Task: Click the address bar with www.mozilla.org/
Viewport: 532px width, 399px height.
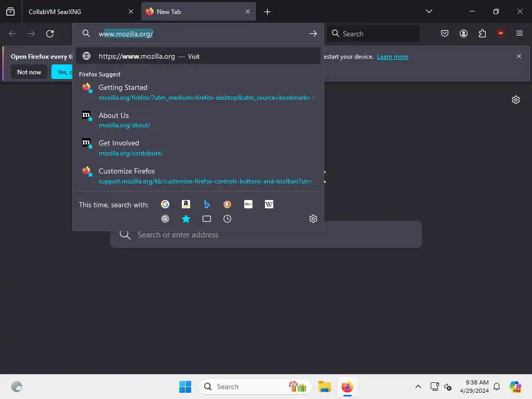Action: 198,34
